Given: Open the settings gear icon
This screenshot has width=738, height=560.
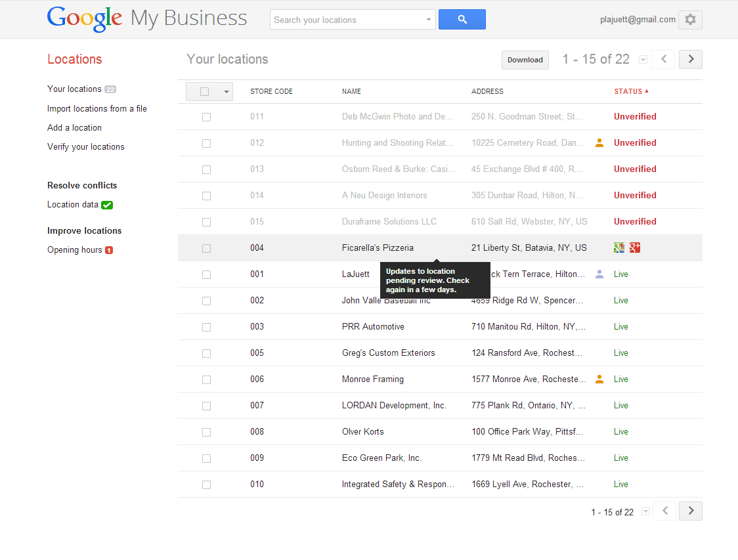Looking at the screenshot, I should 690,20.
